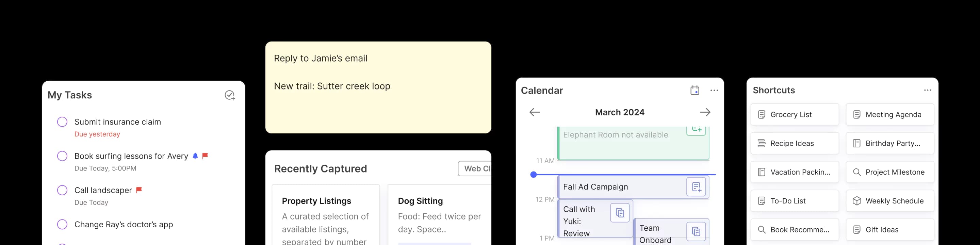Image resolution: width=980 pixels, height=245 pixels.
Task: Mark Submit insurance claim as complete
Action: point(62,122)
